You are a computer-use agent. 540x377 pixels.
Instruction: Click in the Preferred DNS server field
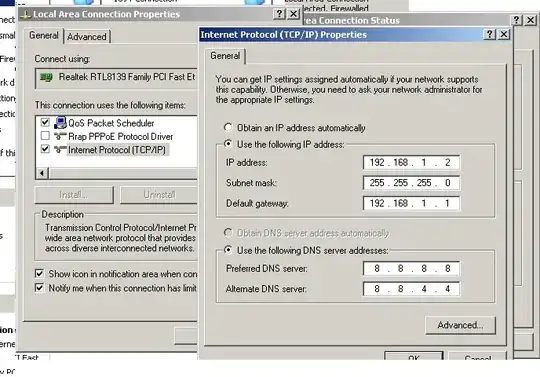(411, 269)
